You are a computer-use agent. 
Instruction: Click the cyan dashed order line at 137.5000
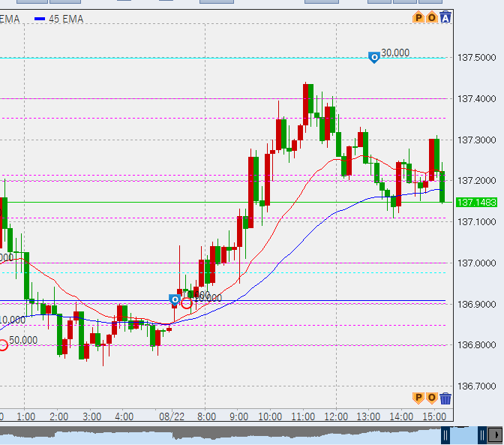tap(225, 58)
